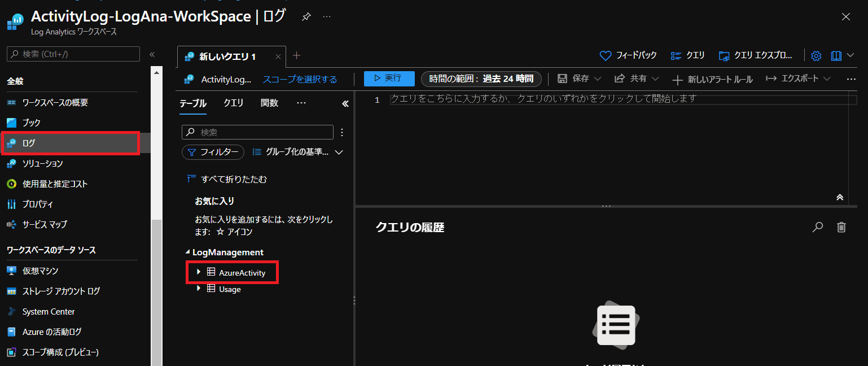Screen dimensions: 868x366
Task: Switch to the 関数 tab
Action: click(x=270, y=103)
